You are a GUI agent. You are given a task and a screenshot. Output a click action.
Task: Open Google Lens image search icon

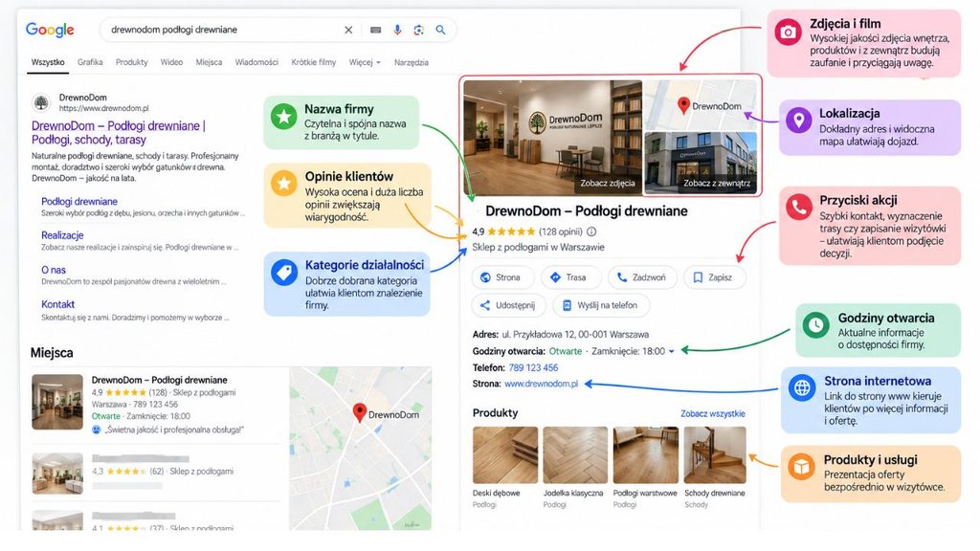(419, 30)
